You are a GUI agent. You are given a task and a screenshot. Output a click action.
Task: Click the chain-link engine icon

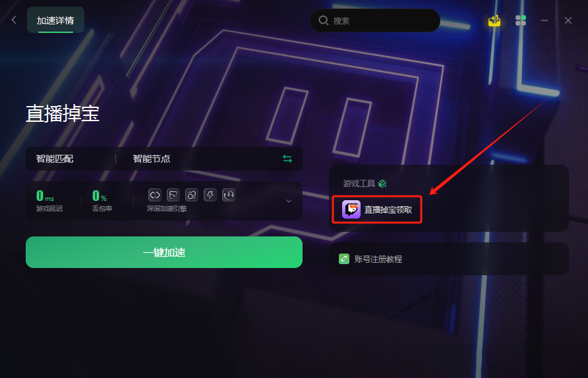pos(155,195)
